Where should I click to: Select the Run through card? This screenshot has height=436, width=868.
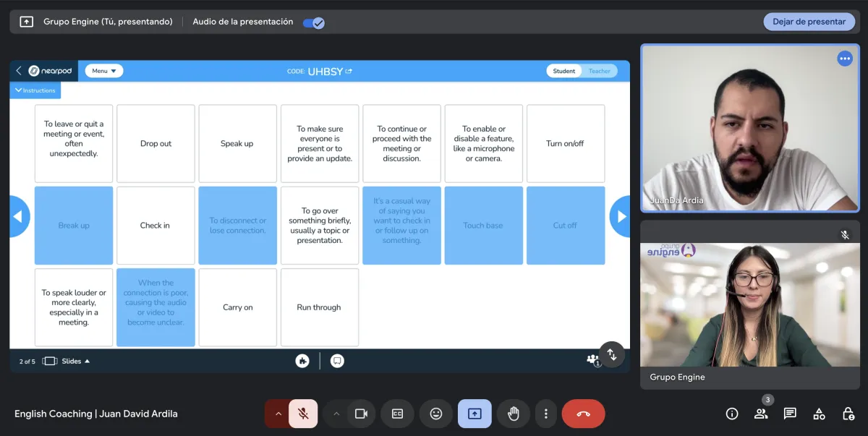tap(320, 307)
